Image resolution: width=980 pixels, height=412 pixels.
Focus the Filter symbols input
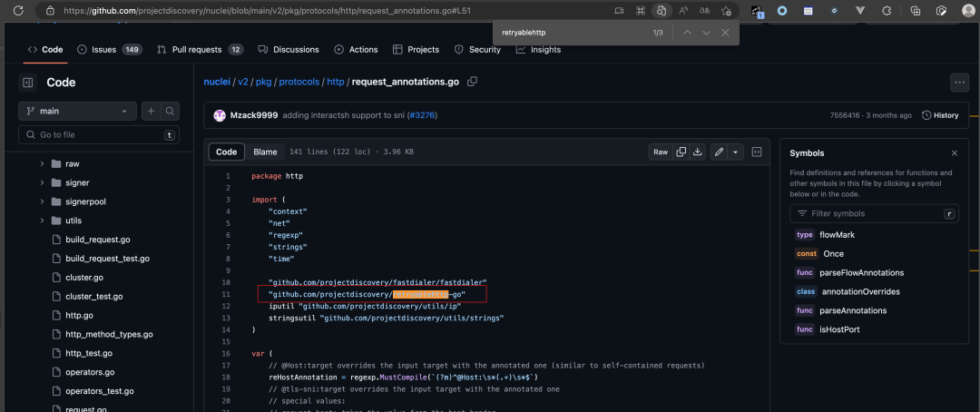point(875,214)
